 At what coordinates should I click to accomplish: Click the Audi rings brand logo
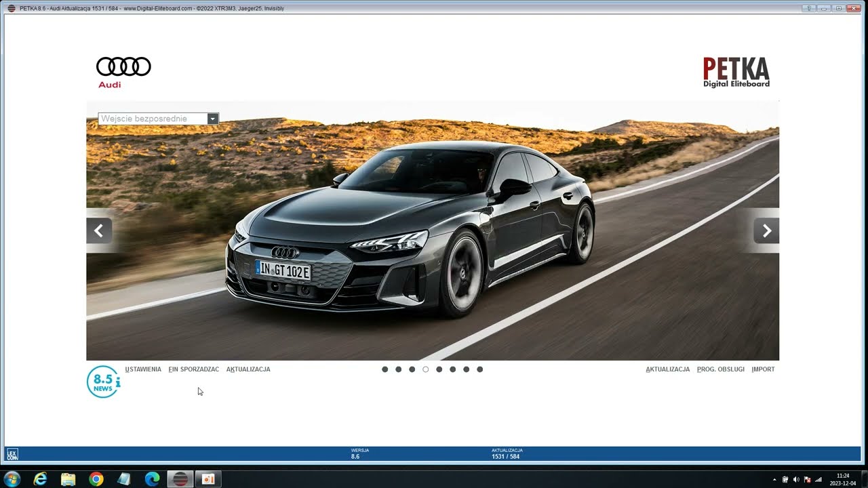[123, 73]
